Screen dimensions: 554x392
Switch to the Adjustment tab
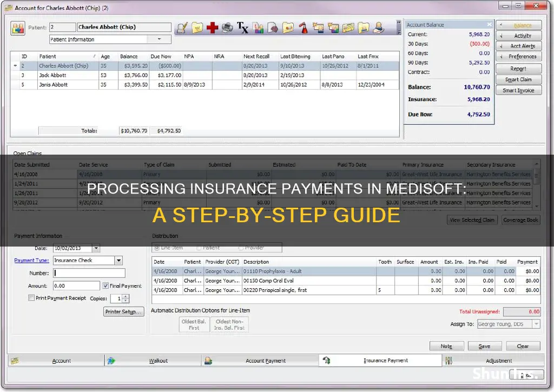pos(493,361)
